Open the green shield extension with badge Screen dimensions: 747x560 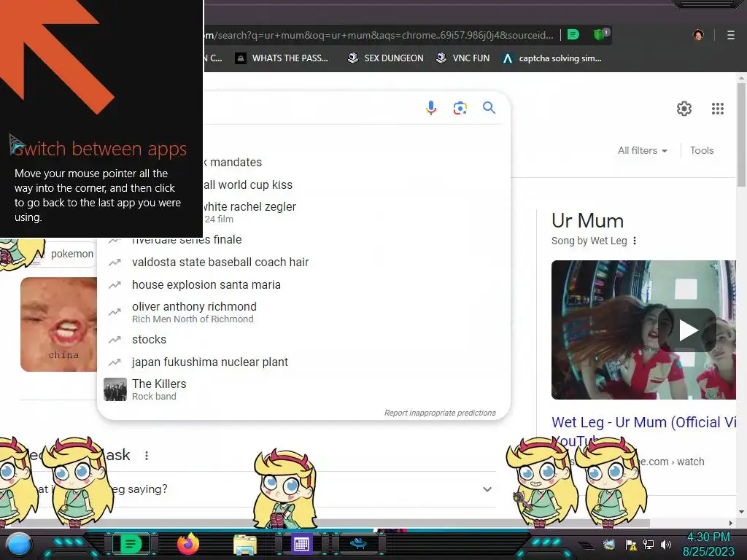click(600, 34)
